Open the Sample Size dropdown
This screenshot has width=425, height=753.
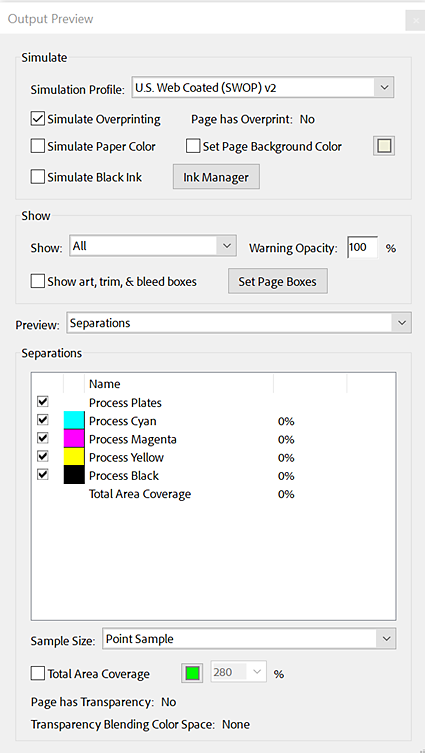249,639
